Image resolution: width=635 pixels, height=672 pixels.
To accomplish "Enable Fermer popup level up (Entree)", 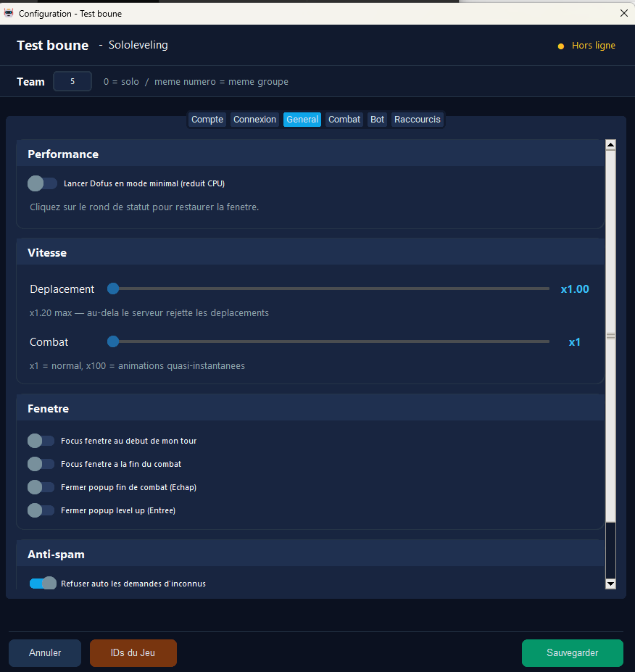I will point(41,510).
